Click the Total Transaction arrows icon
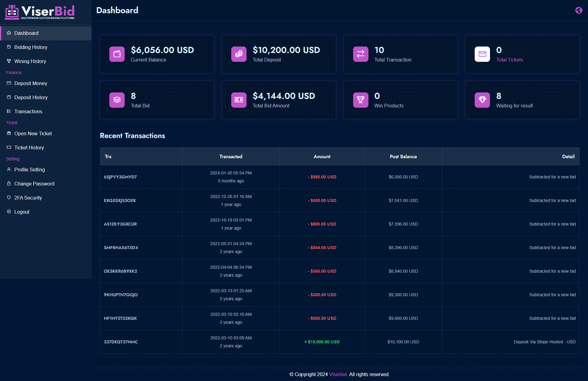 (360, 54)
